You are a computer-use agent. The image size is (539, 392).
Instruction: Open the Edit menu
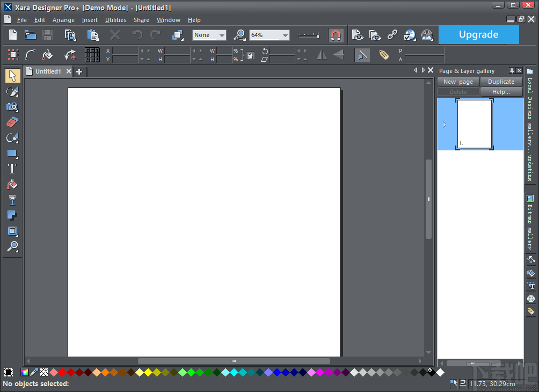click(40, 20)
